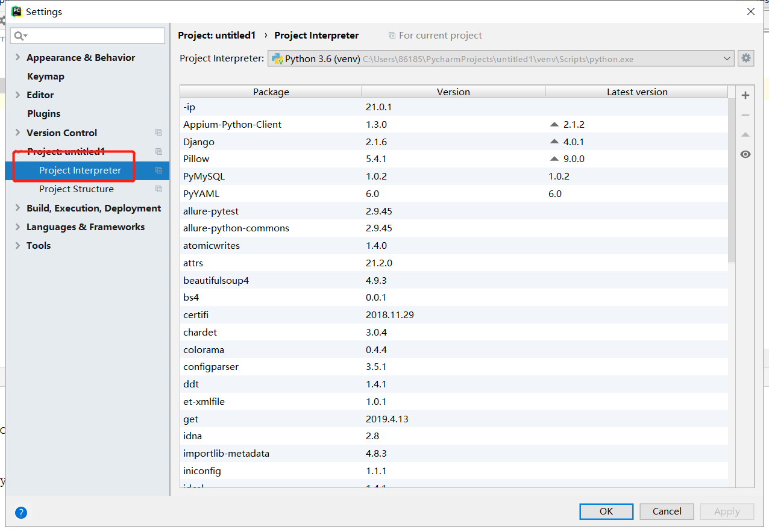
Task: Click upgrade arrow next to 2.1.2
Action: tap(554, 124)
